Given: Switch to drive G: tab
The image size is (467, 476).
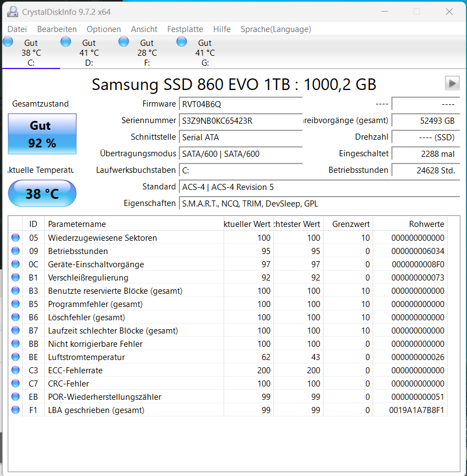Looking at the screenshot, I should click(x=205, y=52).
